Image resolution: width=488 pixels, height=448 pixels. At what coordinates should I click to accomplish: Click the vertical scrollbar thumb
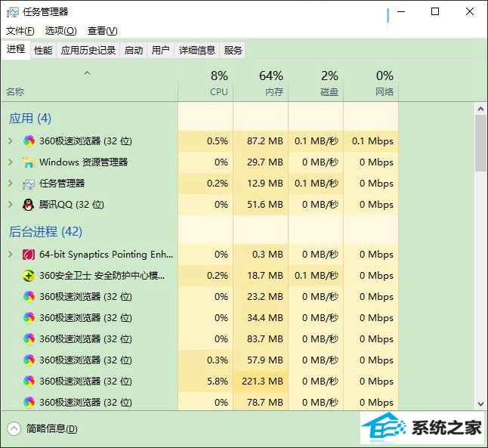481,144
